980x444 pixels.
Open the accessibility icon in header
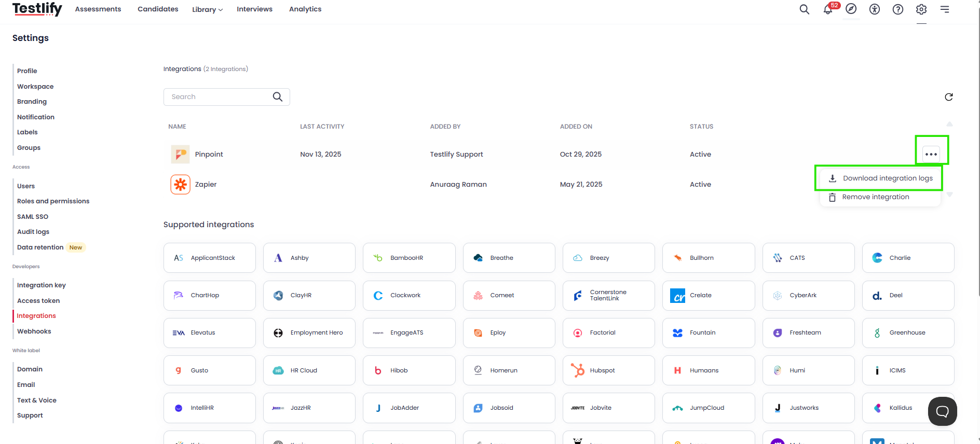click(x=875, y=9)
